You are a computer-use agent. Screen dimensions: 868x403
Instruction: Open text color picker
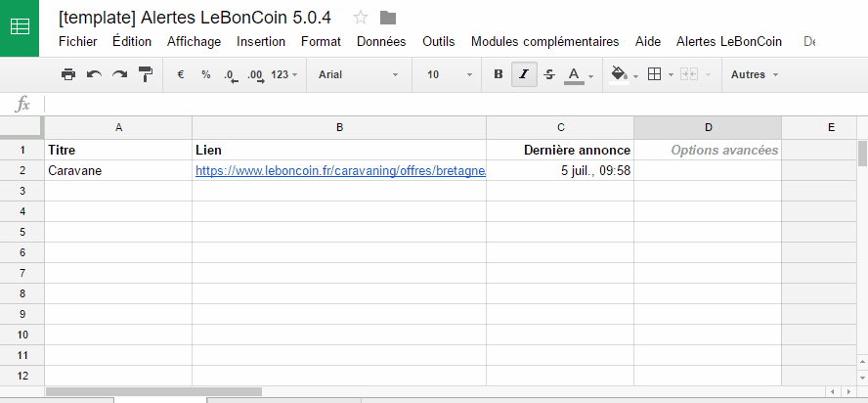pyautogui.click(x=574, y=74)
